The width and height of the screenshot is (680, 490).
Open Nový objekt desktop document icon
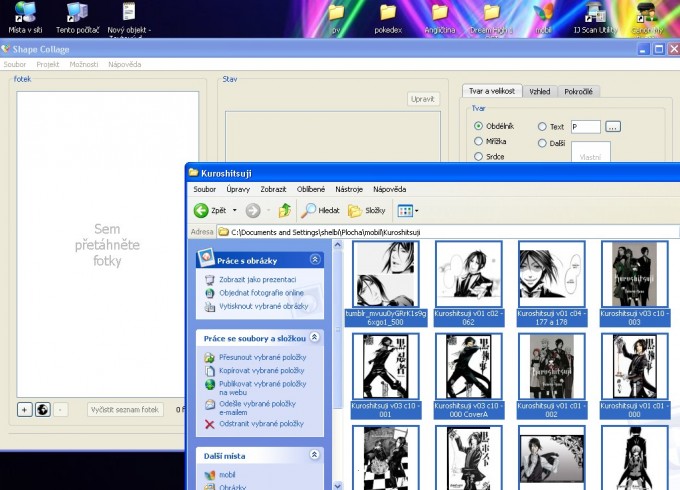point(129,18)
